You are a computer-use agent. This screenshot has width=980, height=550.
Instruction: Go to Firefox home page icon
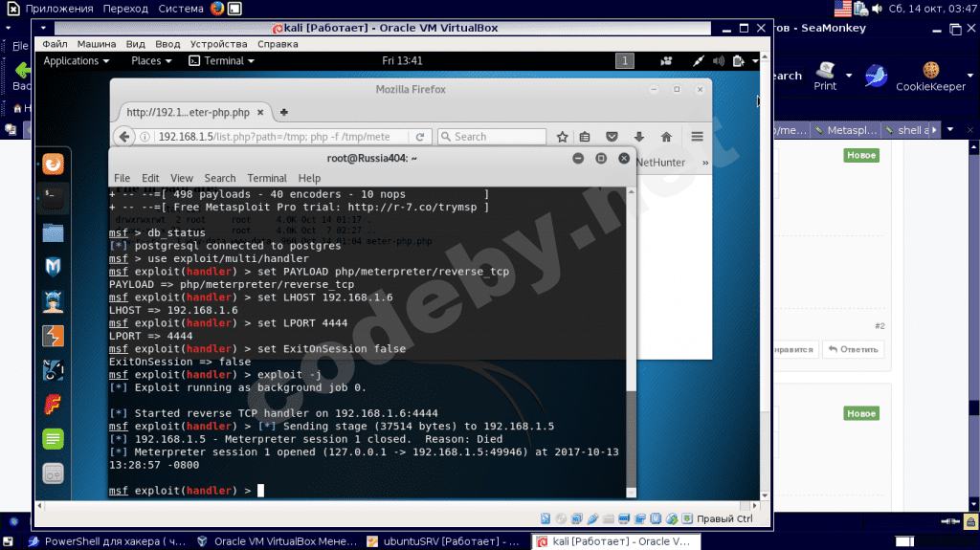click(666, 136)
